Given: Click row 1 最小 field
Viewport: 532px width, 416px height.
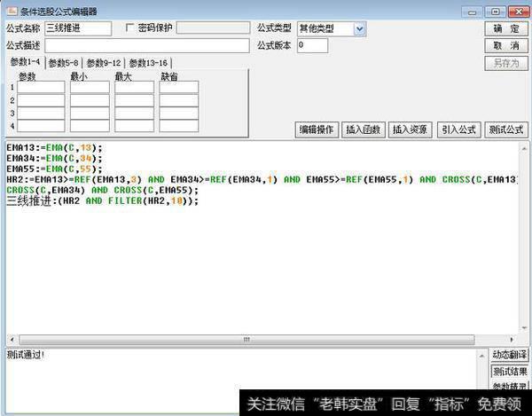Looking at the screenshot, I should pos(90,87).
